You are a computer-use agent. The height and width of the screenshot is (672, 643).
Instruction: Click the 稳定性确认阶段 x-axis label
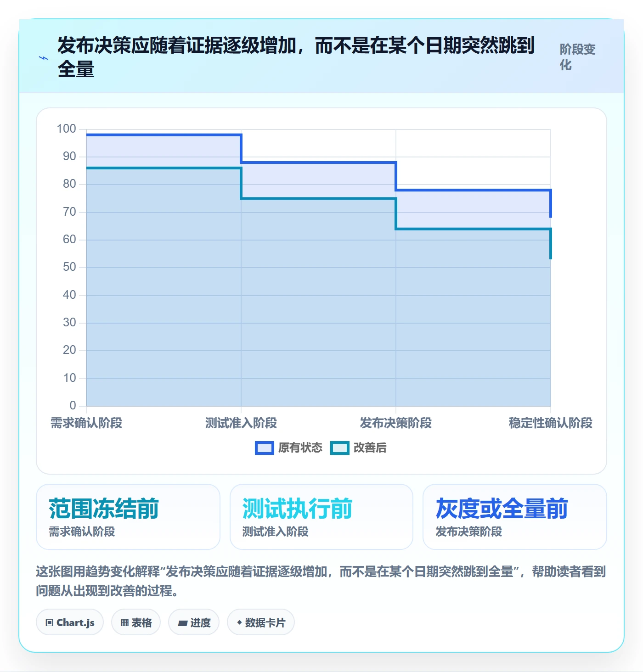click(551, 423)
